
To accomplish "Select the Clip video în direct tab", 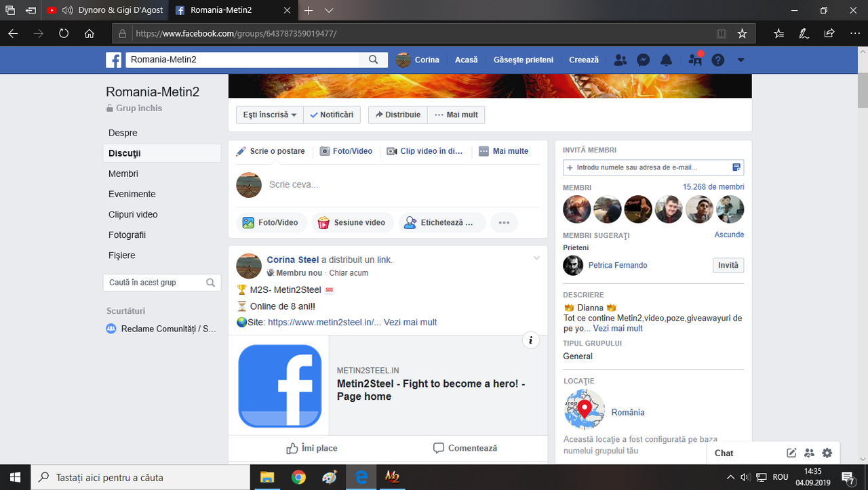I will 425,151.
